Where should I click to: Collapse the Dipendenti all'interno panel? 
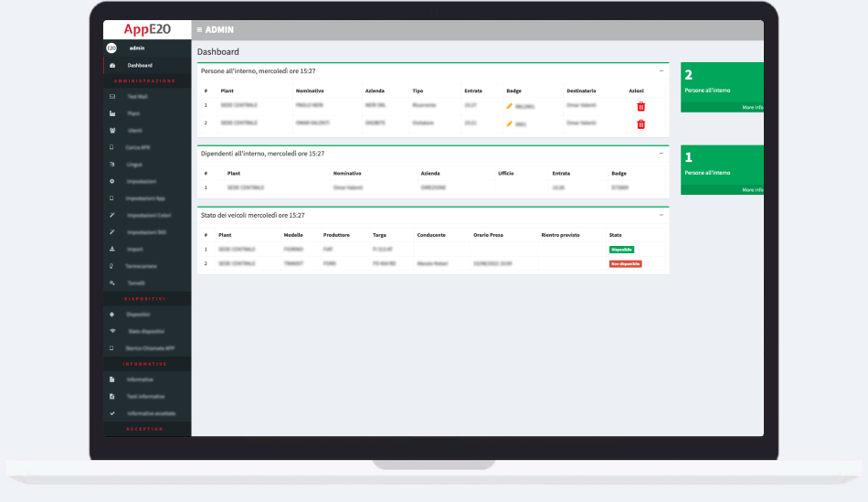point(661,154)
